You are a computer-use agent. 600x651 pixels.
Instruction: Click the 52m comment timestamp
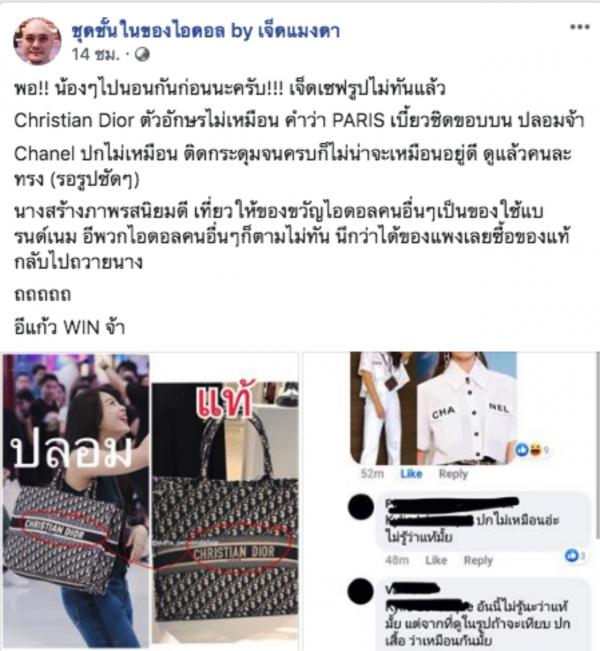click(x=372, y=474)
